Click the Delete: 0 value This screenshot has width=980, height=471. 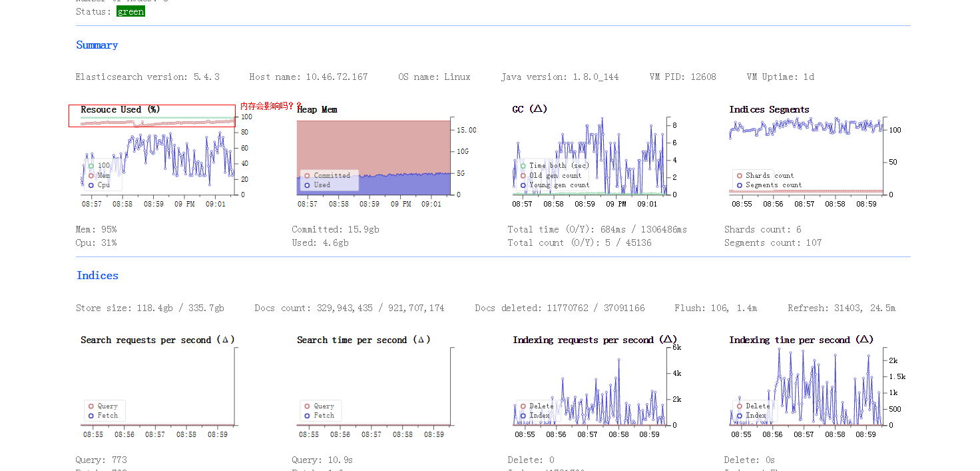[531, 460]
